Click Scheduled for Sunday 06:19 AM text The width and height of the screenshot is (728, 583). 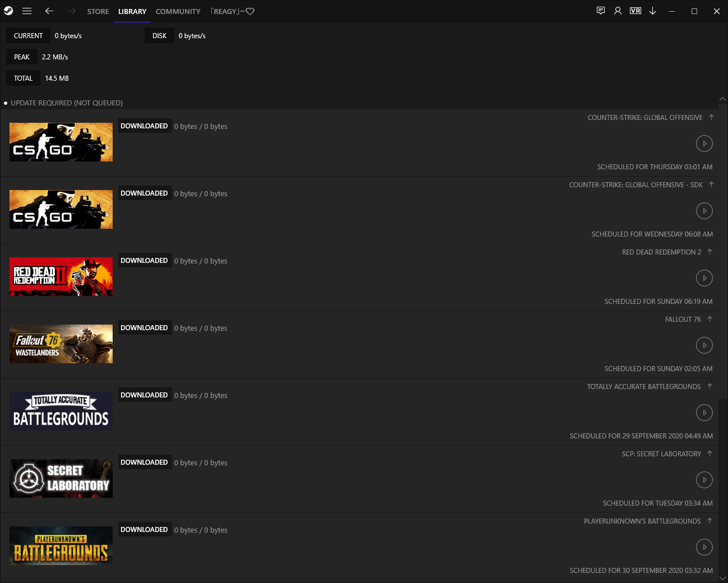[658, 302]
